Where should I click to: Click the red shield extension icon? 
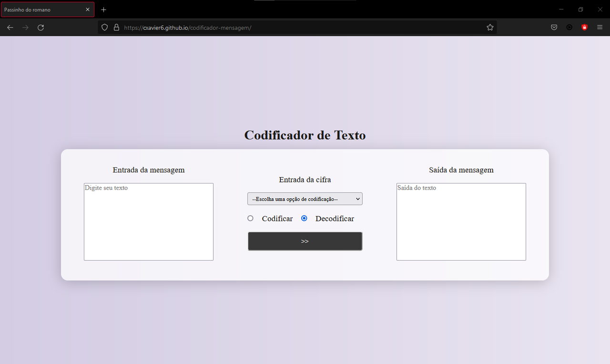[x=584, y=27]
